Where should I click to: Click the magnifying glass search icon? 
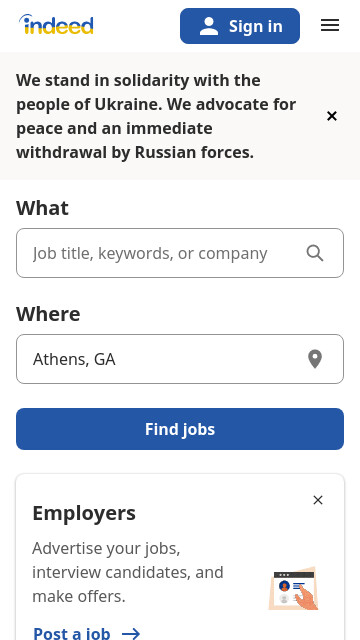(315, 253)
